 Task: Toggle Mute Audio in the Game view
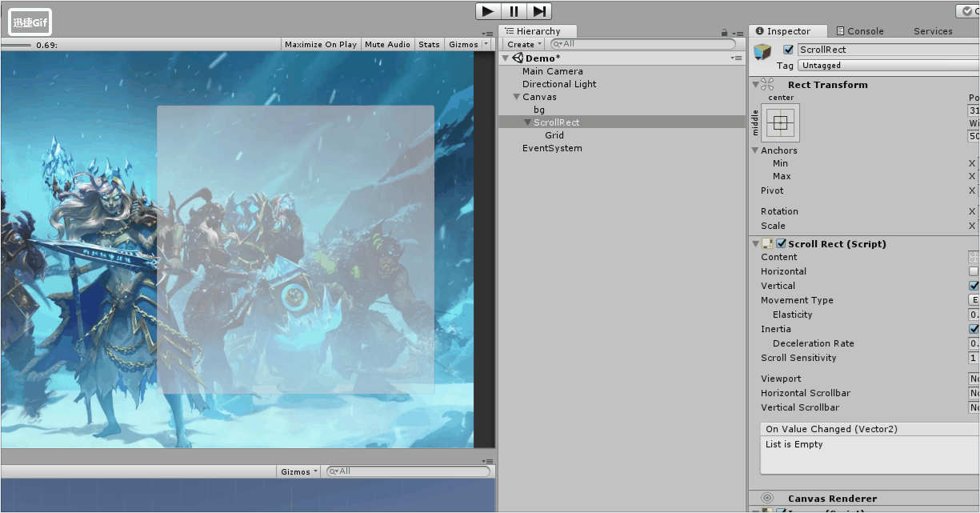pyautogui.click(x=387, y=45)
